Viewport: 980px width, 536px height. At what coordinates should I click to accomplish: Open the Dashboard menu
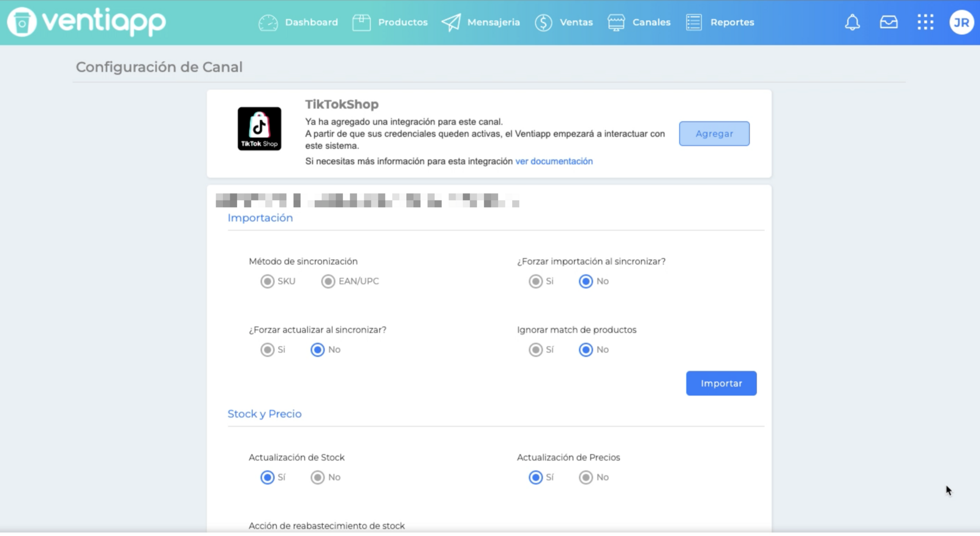pyautogui.click(x=311, y=23)
